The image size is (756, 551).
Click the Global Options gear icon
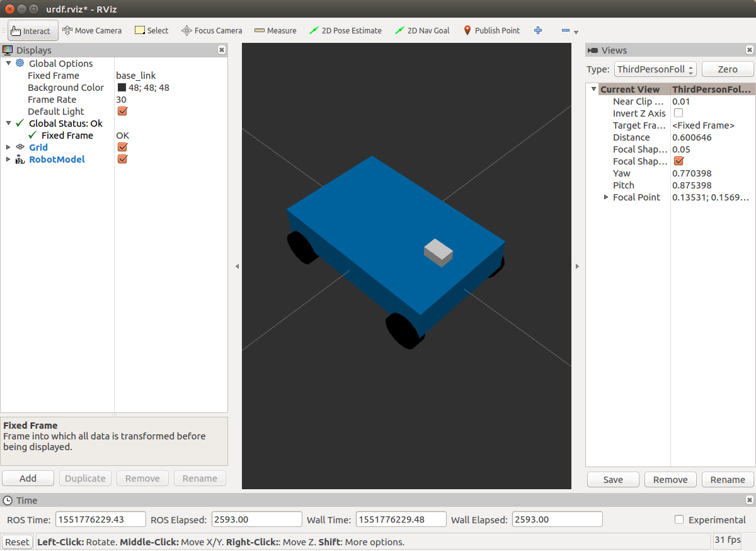point(20,63)
